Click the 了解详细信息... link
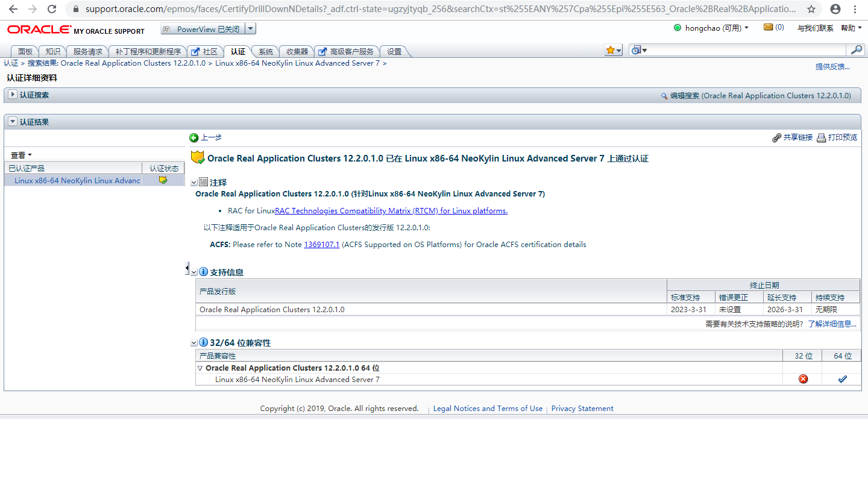The image size is (868, 496). click(x=832, y=324)
